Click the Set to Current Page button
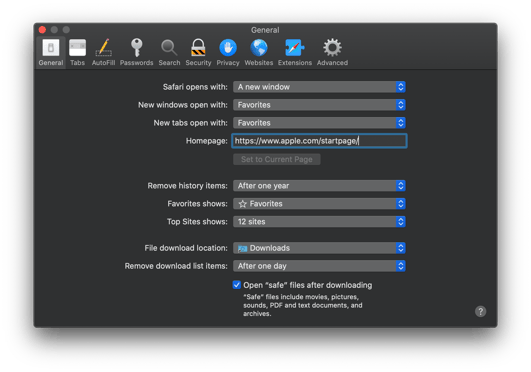531x372 pixels. coord(277,159)
